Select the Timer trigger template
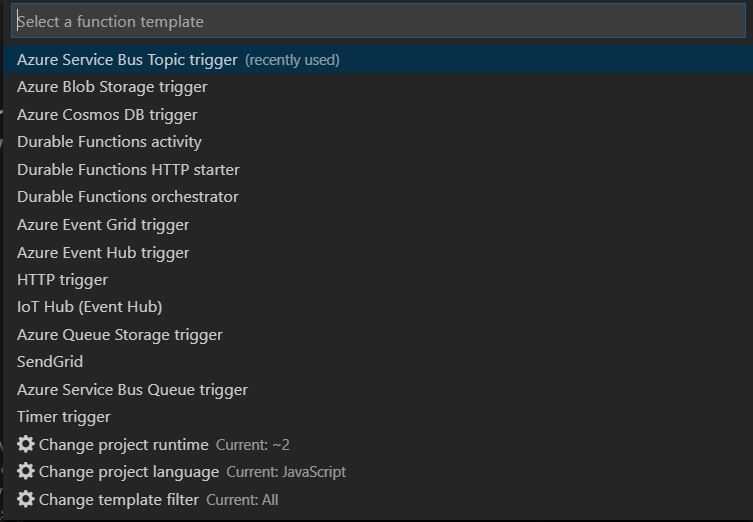 [378, 417]
